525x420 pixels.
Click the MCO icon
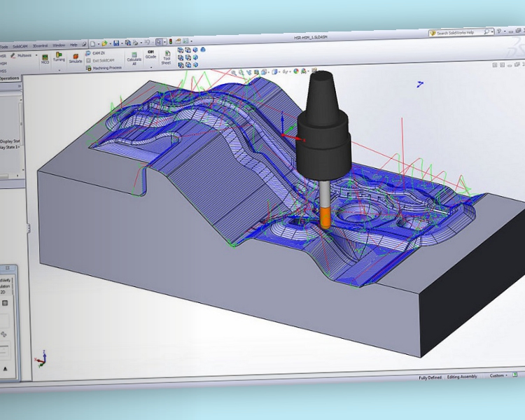coord(45,58)
